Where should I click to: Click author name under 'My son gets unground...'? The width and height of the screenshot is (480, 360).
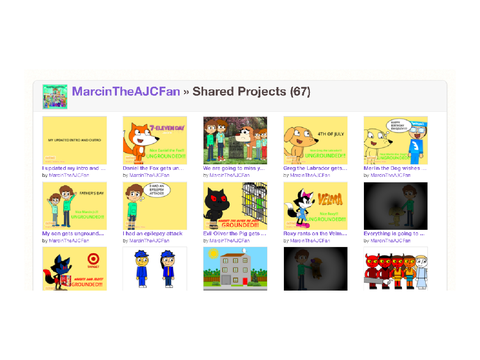(69, 240)
